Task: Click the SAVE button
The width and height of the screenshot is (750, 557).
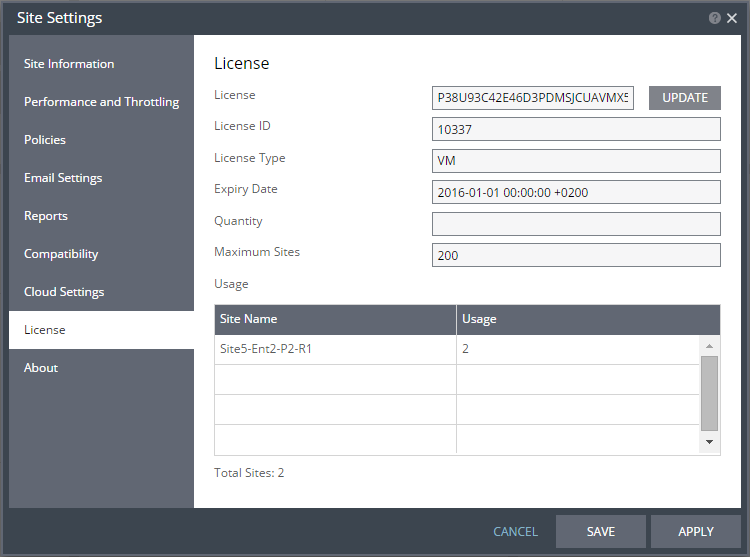Action: [x=601, y=532]
